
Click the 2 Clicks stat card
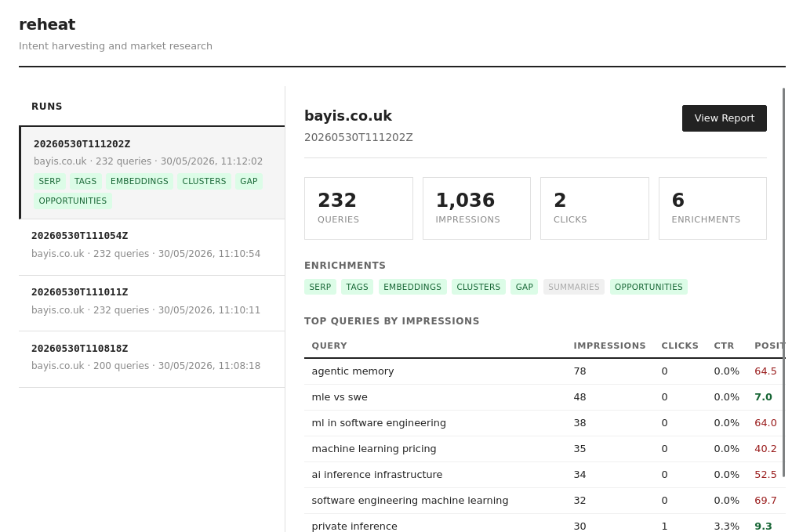[x=594, y=208]
